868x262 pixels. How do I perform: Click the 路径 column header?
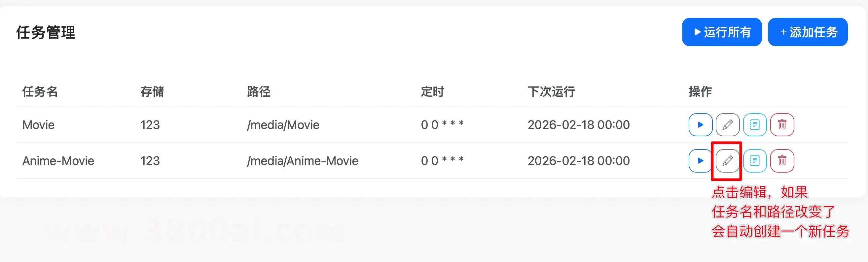[x=258, y=92]
